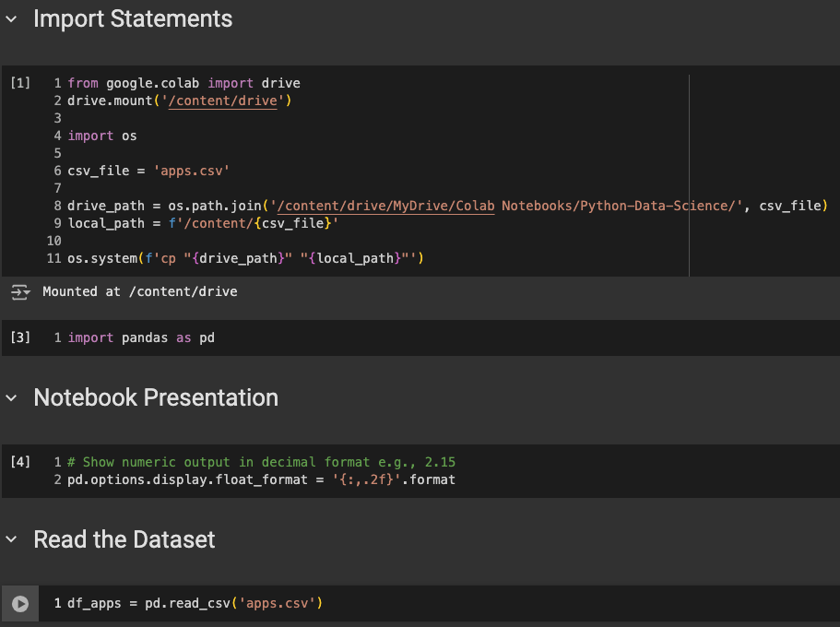Collapse the Read the Dataset section
Screen dimensions: 840x627
12,540
